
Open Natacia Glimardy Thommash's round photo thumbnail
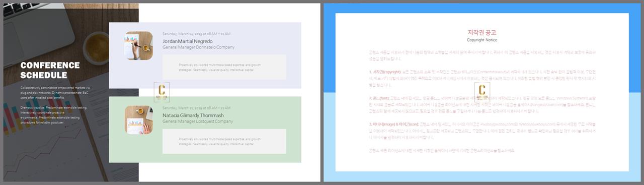139,119
